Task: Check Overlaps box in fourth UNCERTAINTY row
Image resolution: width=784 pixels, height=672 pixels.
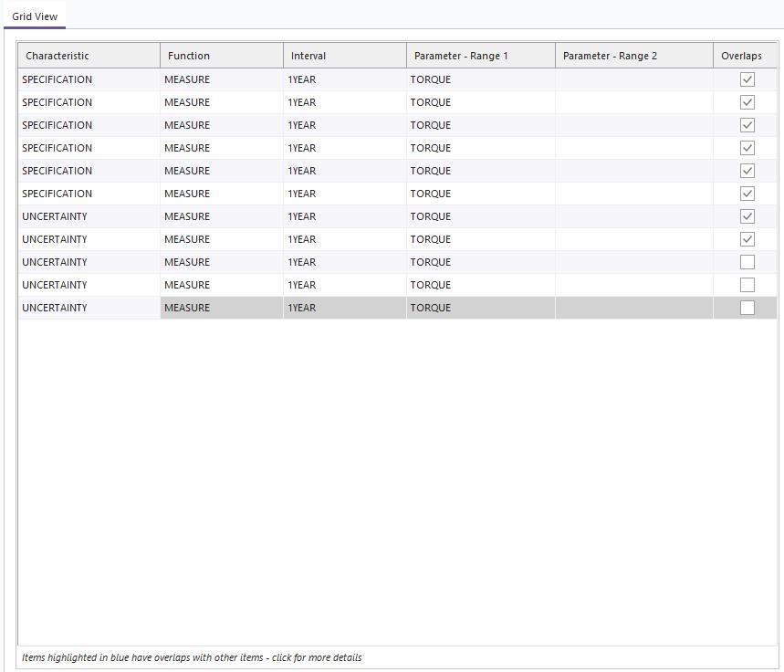Action: point(747,285)
